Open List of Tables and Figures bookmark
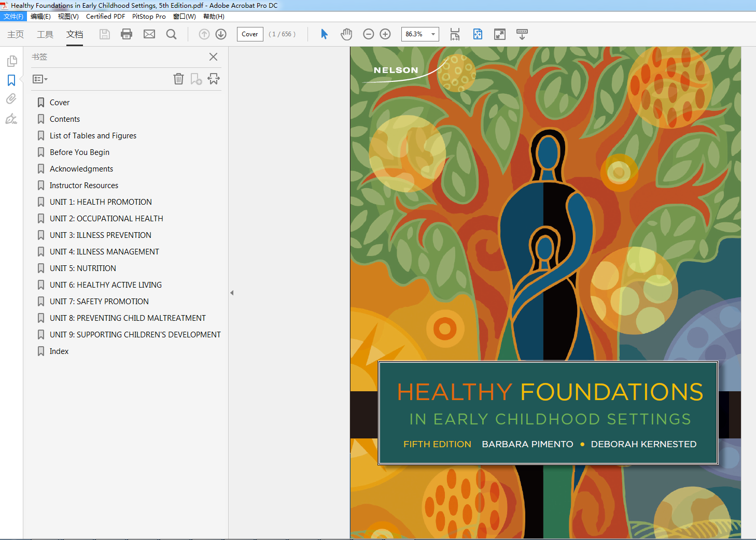The image size is (756, 540). point(93,136)
